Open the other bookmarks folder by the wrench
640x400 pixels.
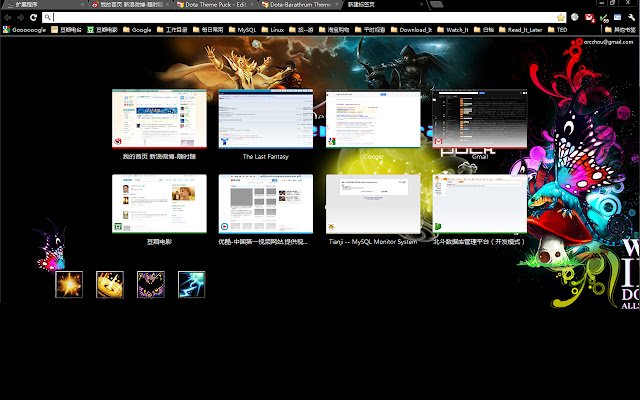(x=620, y=30)
